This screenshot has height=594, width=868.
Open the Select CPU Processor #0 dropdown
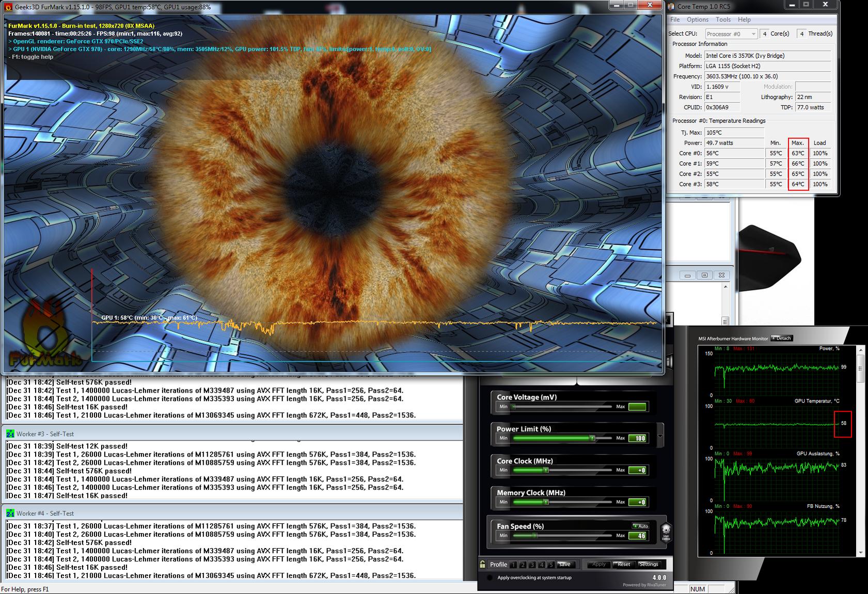(x=731, y=34)
